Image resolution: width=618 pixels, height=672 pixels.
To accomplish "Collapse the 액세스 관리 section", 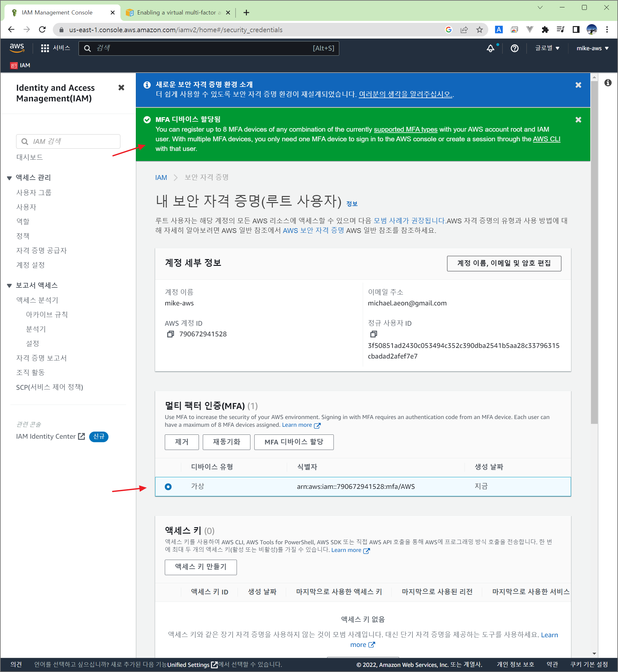I will pyautogui.click(x=9, y=178).
